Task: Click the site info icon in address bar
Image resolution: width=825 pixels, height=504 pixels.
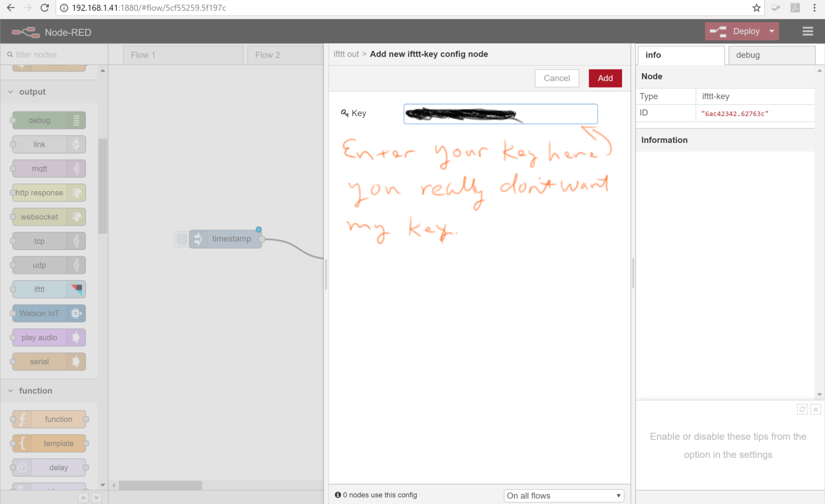Action: [64, 8]
